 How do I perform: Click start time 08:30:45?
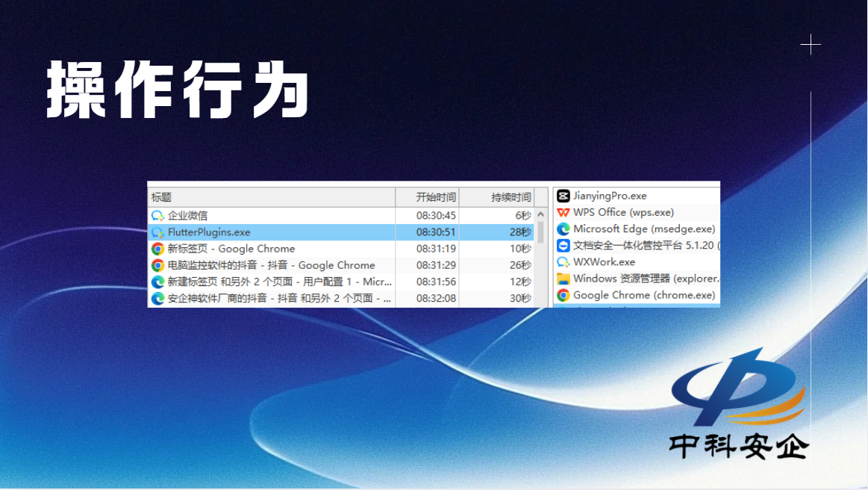(436, 216)
